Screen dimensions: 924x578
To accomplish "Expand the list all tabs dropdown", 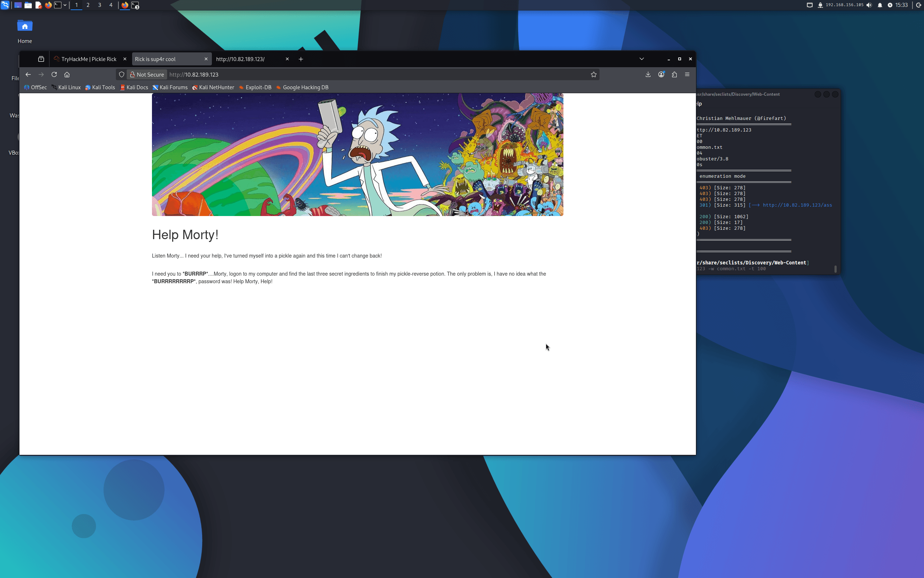I will 641,59.
